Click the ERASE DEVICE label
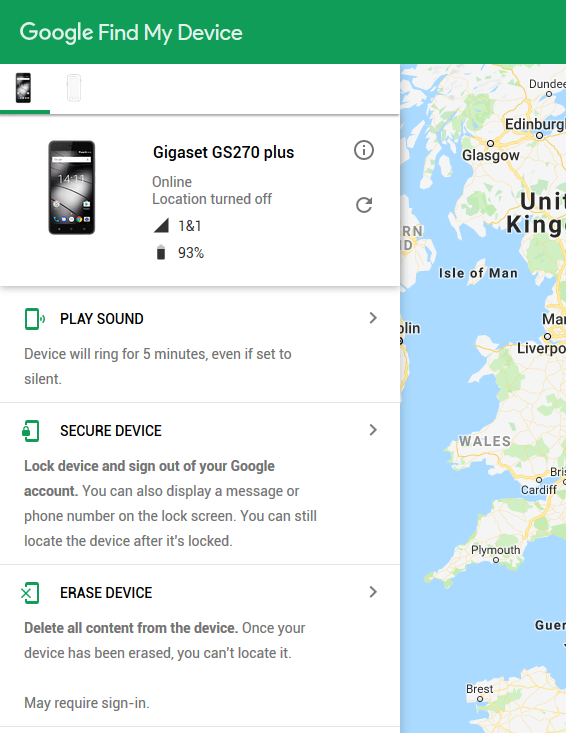 (106, 593)
